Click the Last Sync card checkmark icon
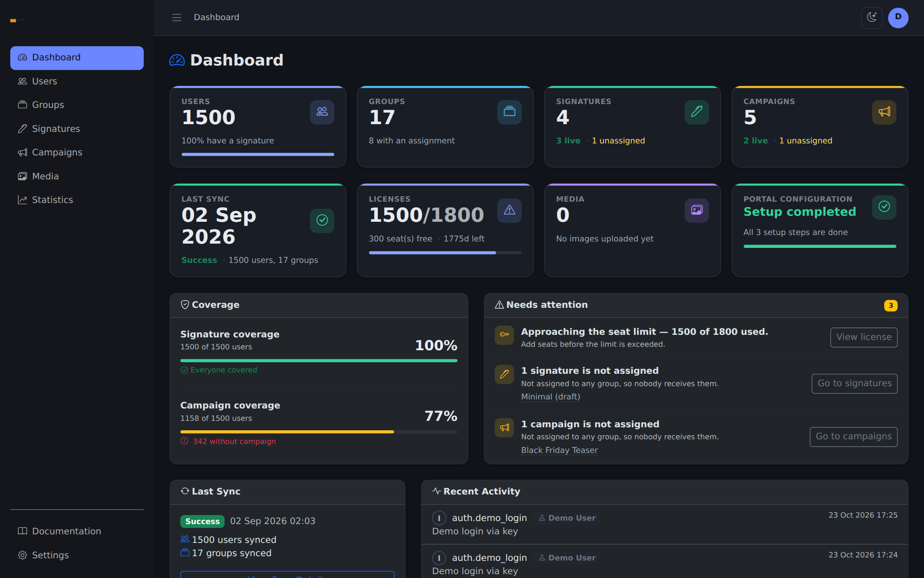The height and width of the screenshot is (578, 924). coord(322,220)
